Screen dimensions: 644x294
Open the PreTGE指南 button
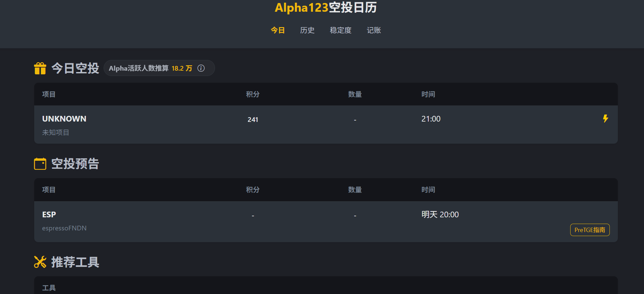click(590, 230)
